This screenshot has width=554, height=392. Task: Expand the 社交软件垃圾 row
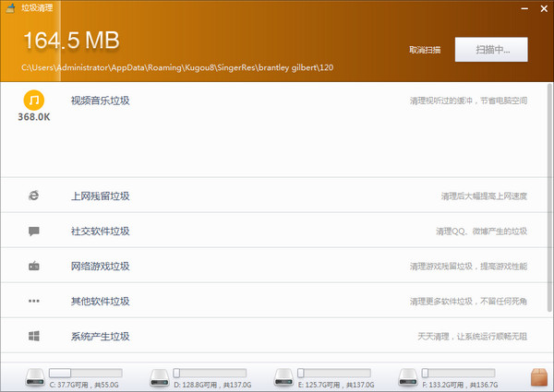pyautogui.click(x=101, y=231)
